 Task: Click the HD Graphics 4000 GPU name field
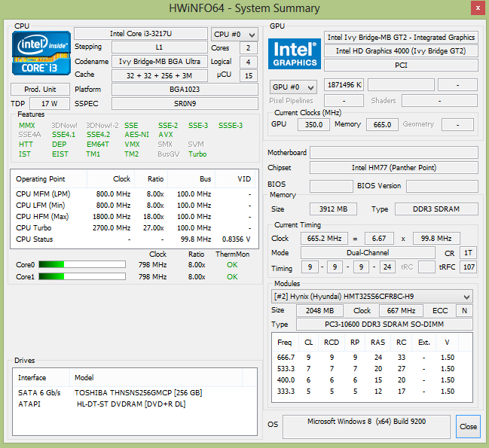point(402,51)
